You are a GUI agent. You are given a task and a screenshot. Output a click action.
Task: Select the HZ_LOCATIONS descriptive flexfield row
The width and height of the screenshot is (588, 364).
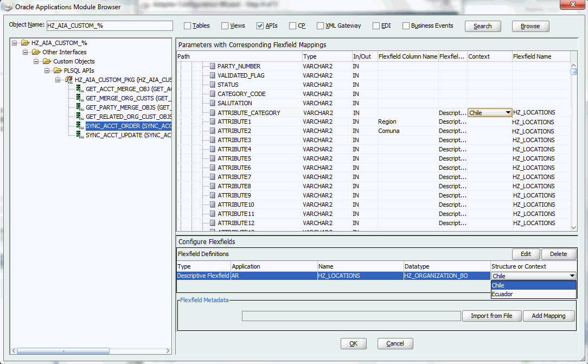pyautogui.click(x=334, y=276)
